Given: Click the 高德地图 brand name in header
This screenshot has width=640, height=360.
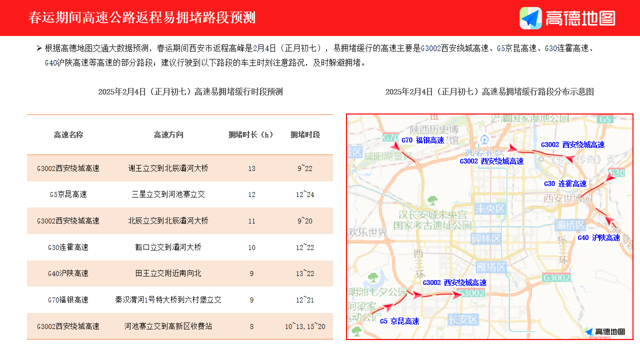Looking at the screenshot, I should click(x=580, y=18).
